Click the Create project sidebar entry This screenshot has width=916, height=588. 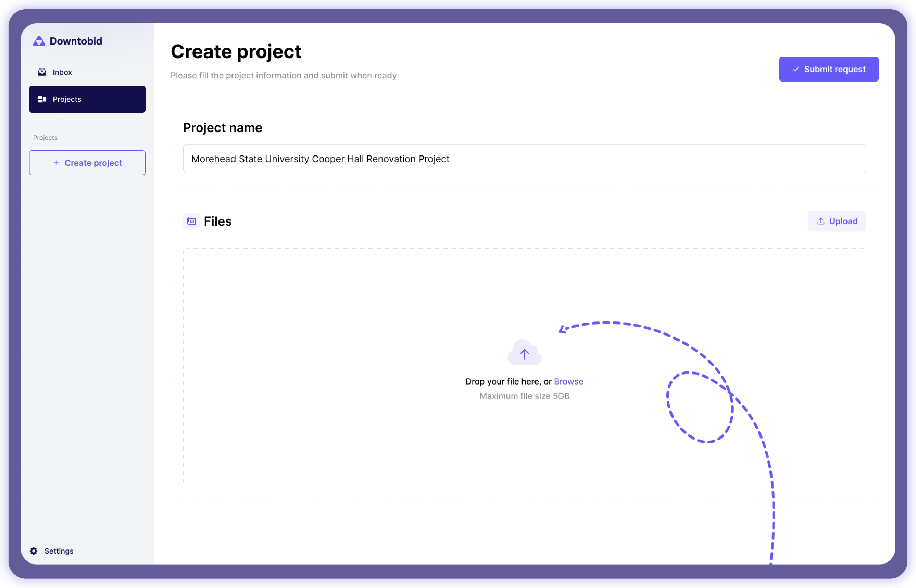[87, 162]
